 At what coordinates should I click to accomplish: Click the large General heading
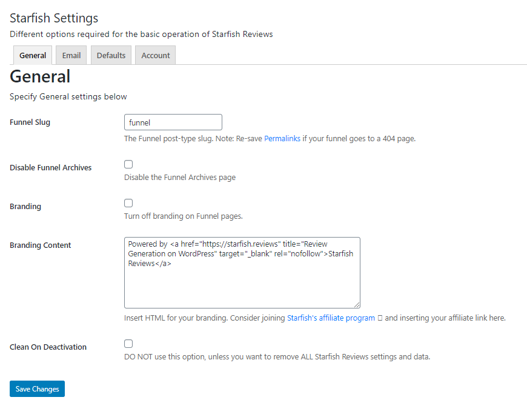(x=40, y=76)
